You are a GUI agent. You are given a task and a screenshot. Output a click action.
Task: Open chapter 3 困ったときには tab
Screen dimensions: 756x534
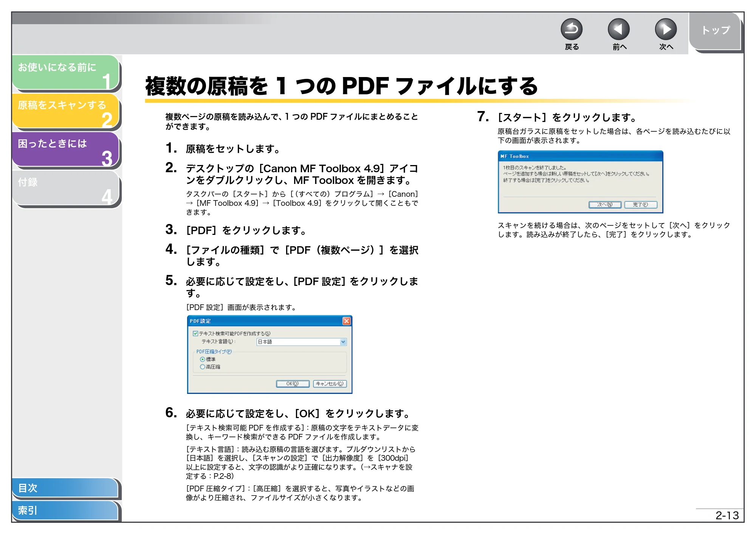66,150
